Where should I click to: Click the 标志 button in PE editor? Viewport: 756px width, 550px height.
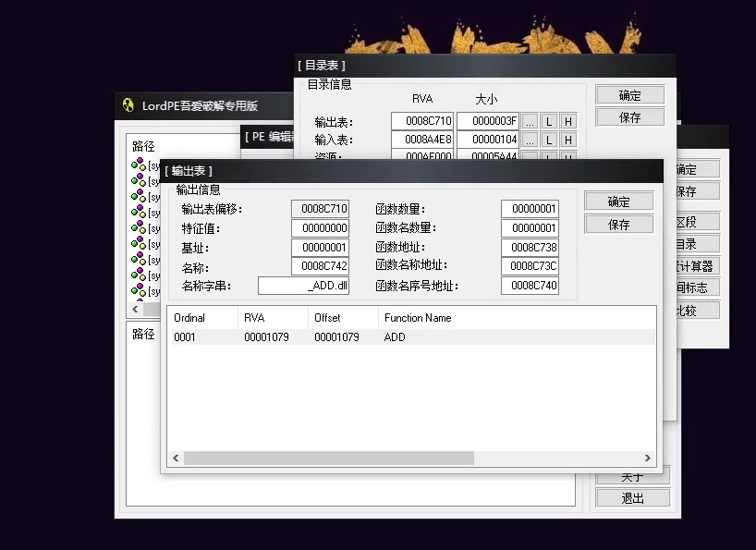pos(698,287)
